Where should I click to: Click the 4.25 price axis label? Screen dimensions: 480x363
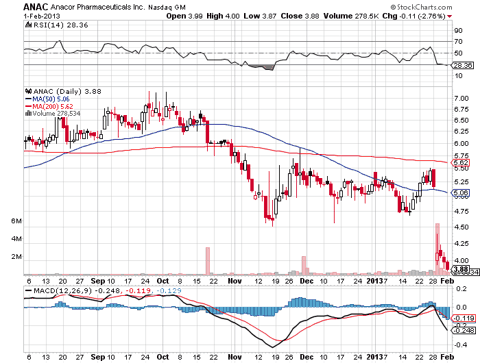tap(461, 243)
